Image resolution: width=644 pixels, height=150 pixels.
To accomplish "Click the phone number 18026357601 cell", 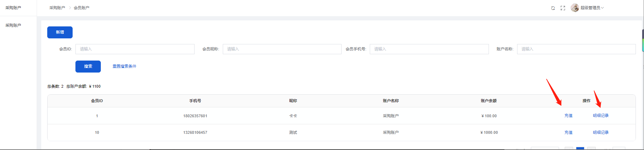I will [x=195, y=116].
